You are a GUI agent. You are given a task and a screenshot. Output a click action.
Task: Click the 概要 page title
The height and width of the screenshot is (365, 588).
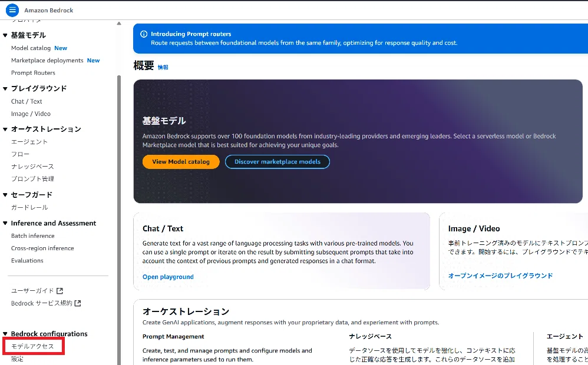pyautogui.click(x=144, y=65)
